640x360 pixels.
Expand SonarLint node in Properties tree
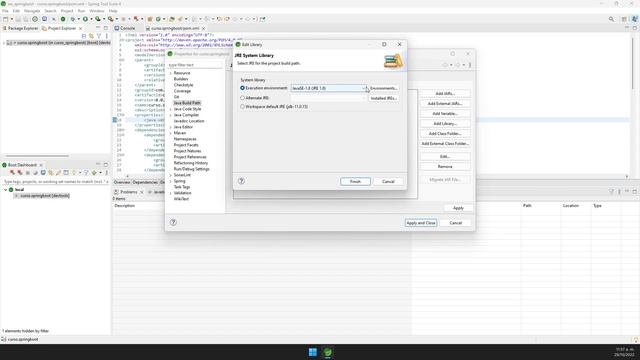tap(171, 175)
